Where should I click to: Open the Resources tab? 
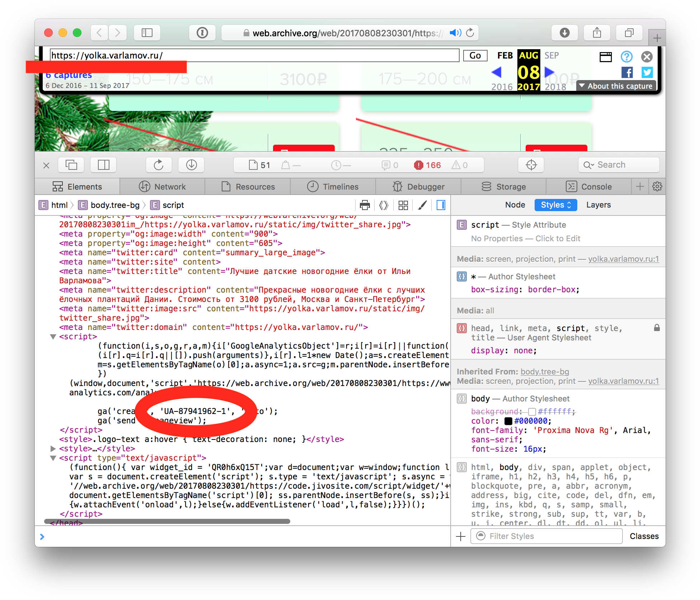[248, 187]
